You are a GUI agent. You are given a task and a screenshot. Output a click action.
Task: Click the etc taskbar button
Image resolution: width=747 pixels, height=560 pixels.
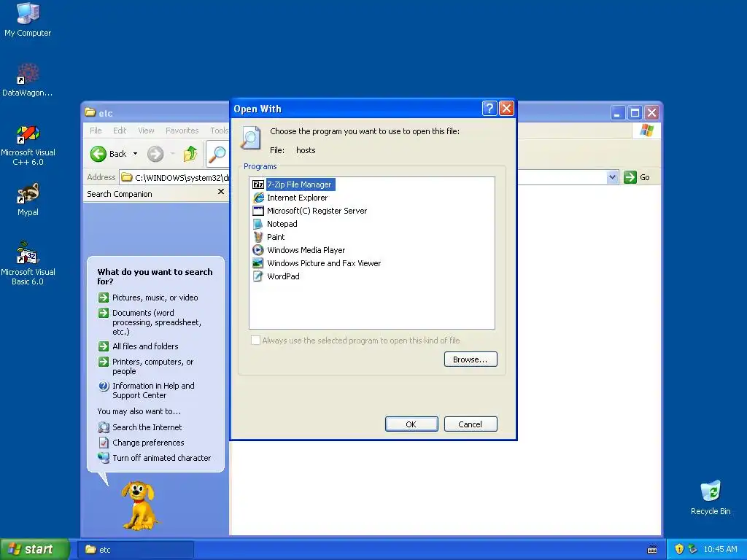pyautogui.click(x=136, y=550)
